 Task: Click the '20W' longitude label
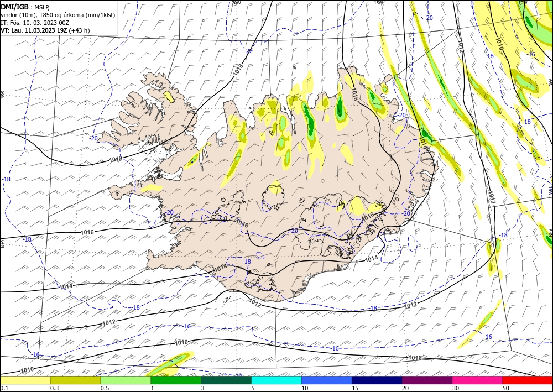pos(236,3)
